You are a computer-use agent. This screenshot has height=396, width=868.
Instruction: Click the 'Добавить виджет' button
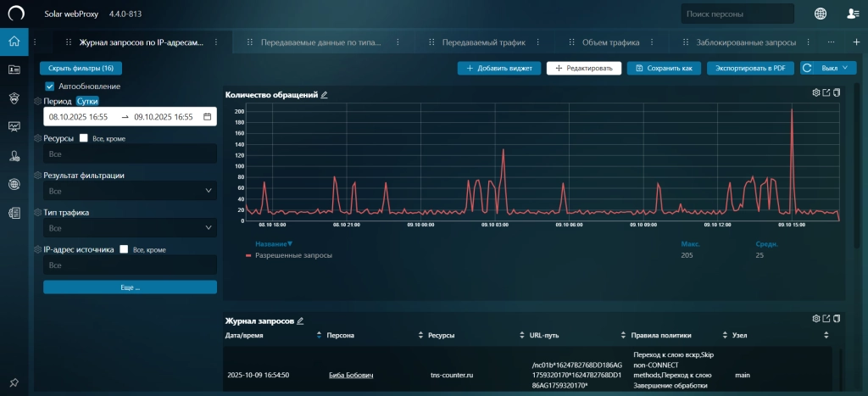coord(498,68)
